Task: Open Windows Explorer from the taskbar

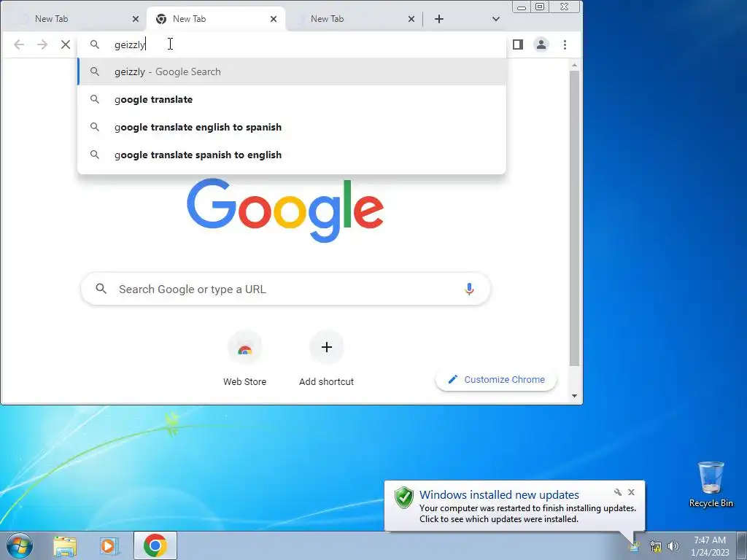Action: tap(65, 545)
